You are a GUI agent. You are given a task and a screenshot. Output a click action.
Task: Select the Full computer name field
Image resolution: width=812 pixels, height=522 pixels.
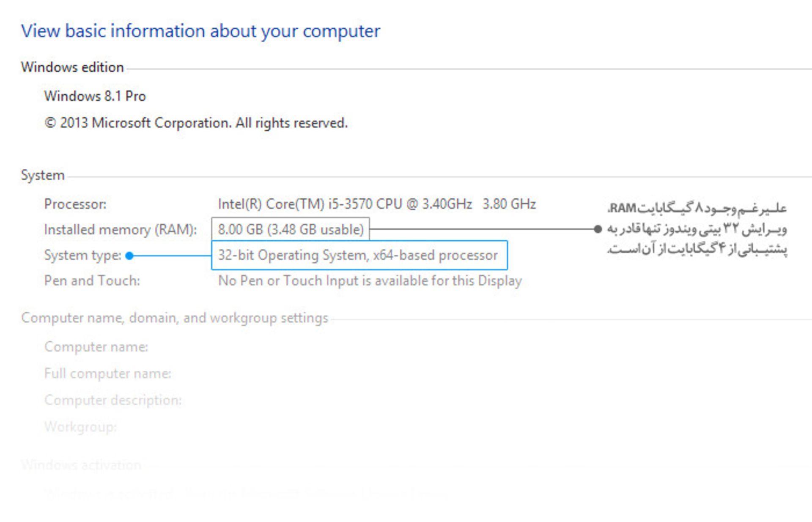tap(108, 373)
